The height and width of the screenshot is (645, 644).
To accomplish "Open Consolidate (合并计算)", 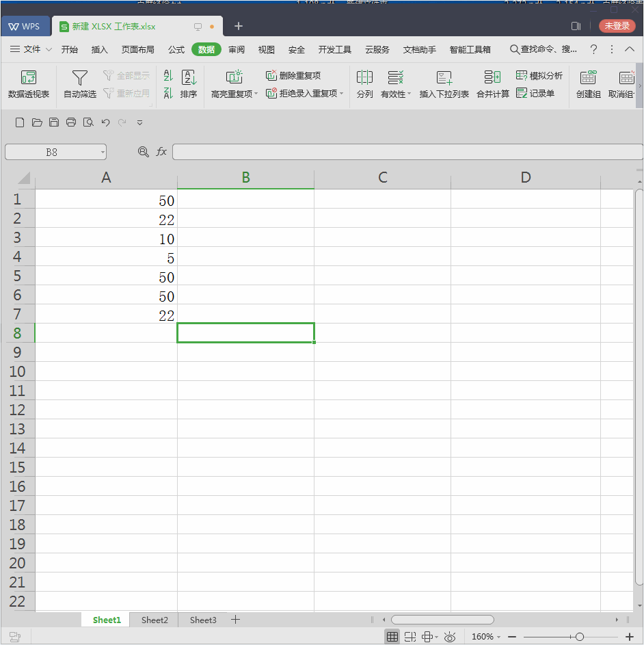I will [493, 84].
